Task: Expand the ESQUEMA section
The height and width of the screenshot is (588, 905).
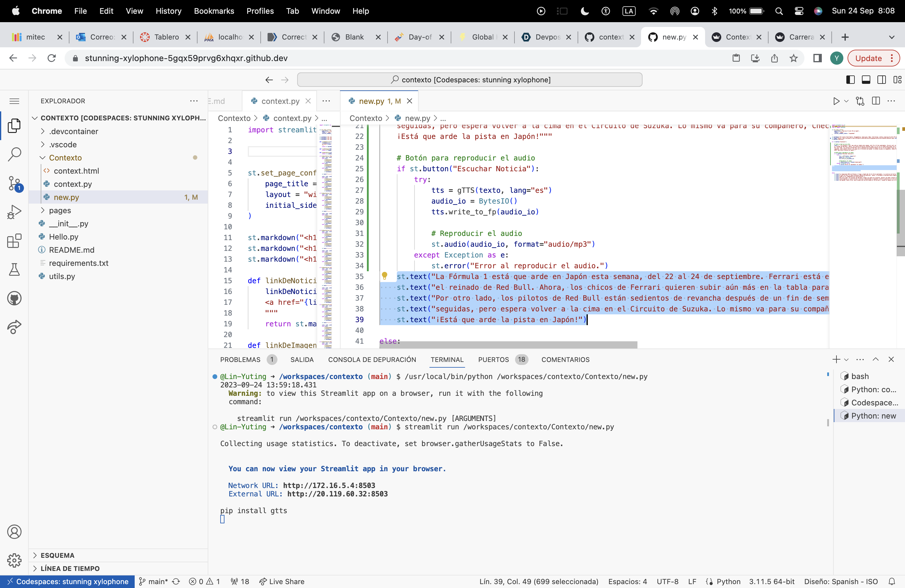Action: 57,555
